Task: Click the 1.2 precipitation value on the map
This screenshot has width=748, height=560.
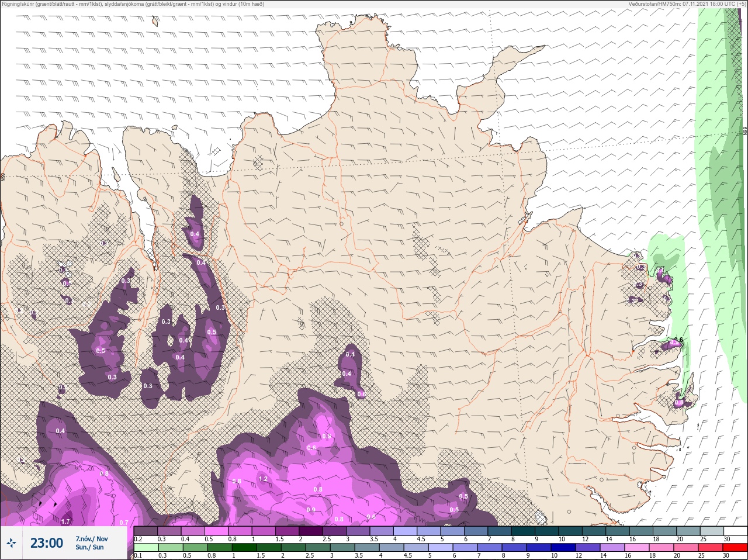Action: pos(263,479)
